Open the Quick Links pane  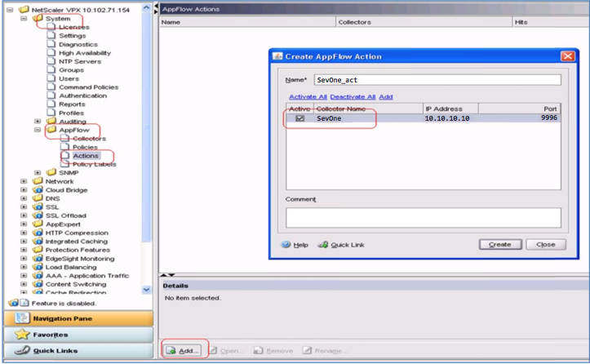(x=78, y=350)
